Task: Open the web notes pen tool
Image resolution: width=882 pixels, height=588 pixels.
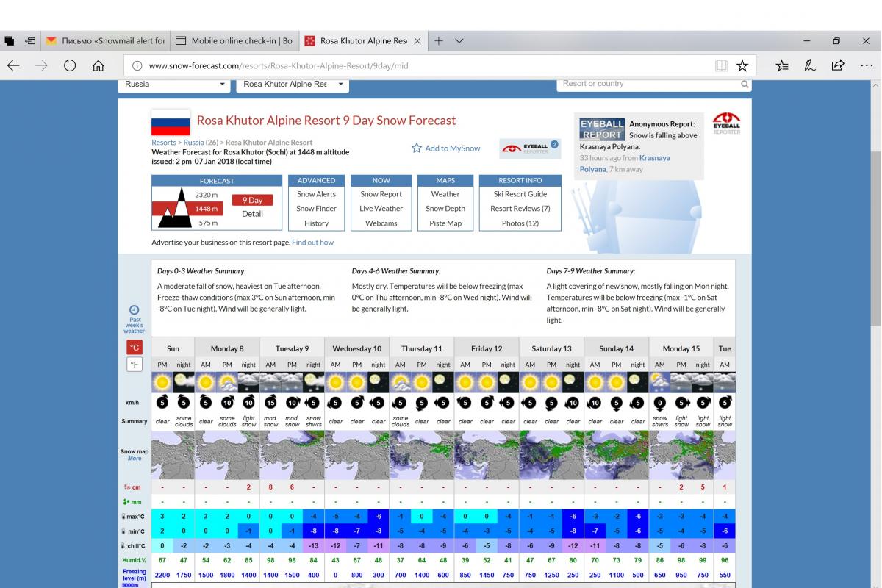Action: coord(810,65)
